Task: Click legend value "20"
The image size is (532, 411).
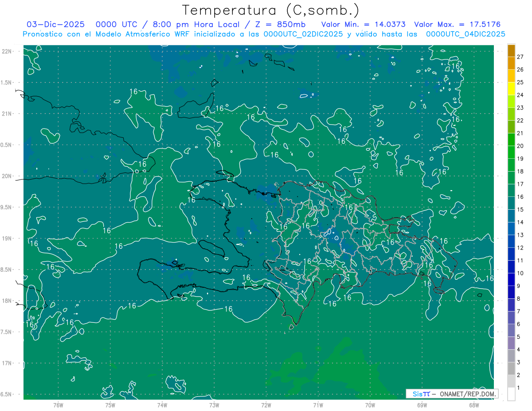Action: point(520,146)
